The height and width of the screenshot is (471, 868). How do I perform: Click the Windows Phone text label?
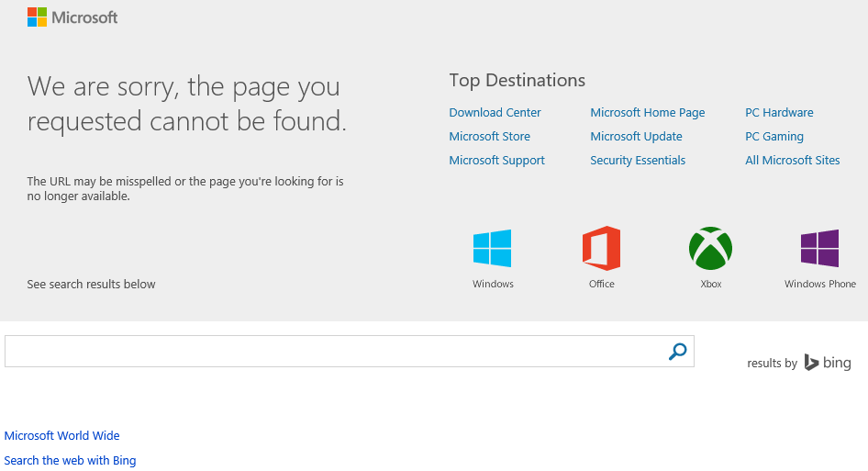pos(820,284)
